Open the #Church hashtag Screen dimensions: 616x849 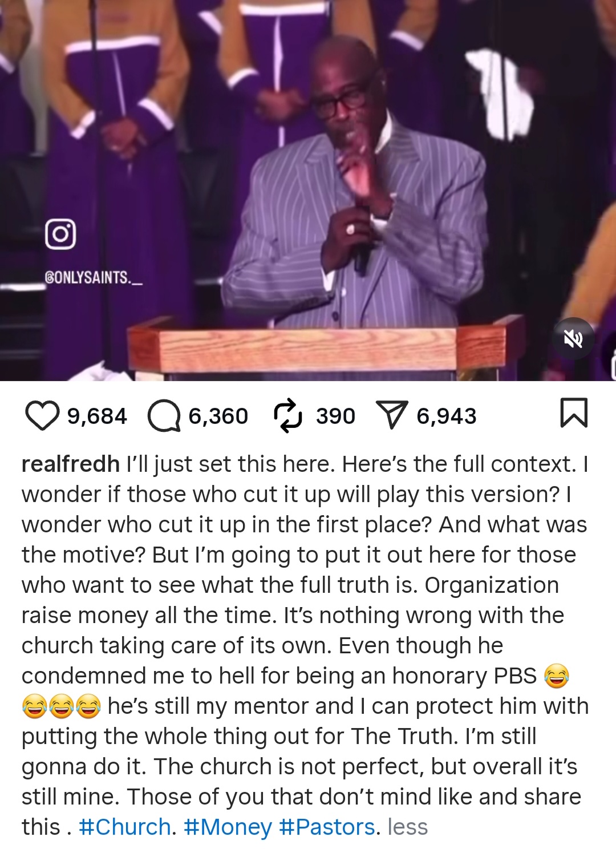coord(125,827)
